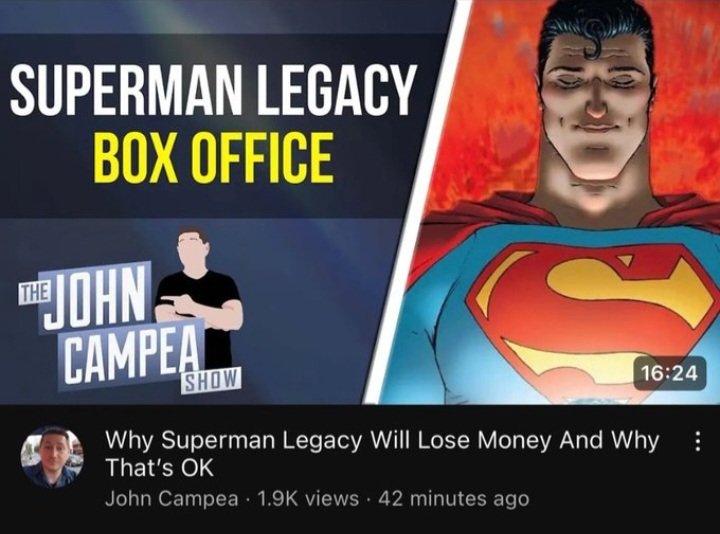720x534 pixels.
Task: Click the yellow BOX OFFICE text
Action: [x=213, y=158]
